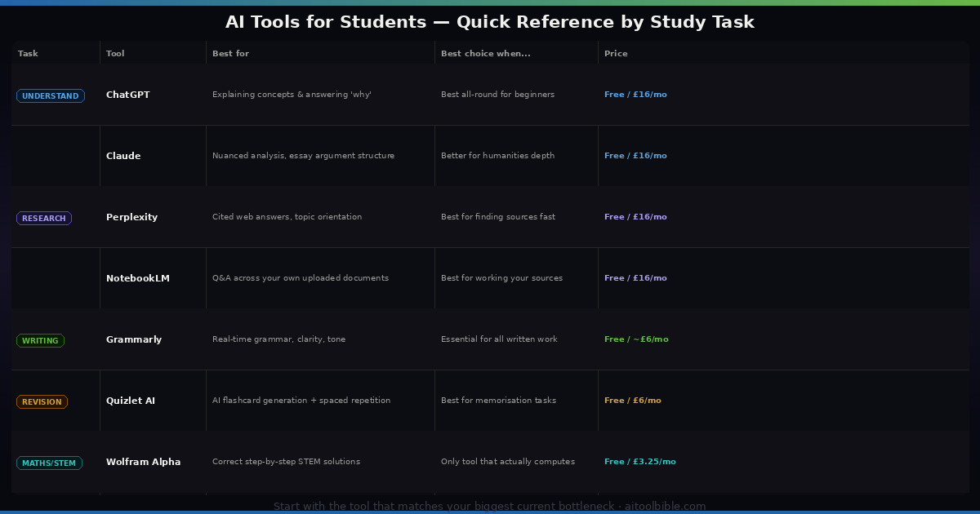Click the 'Best for' column header
This screenshot has width=980, height=514.
230,54
